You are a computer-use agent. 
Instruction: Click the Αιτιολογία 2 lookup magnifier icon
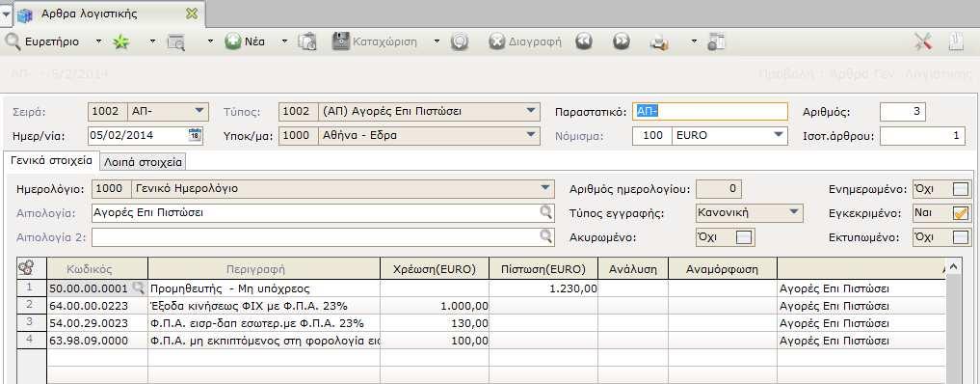[546, 236]
